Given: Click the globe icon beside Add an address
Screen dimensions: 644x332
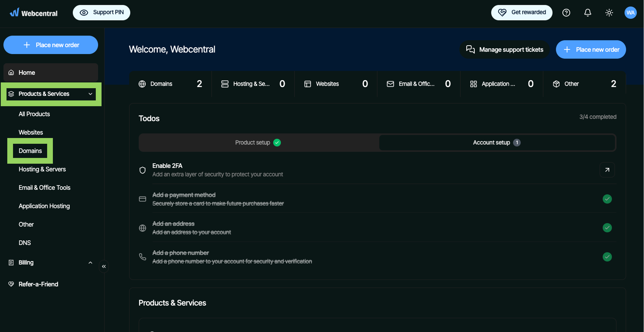Looking at the screenshot, I should pos(142,228).
